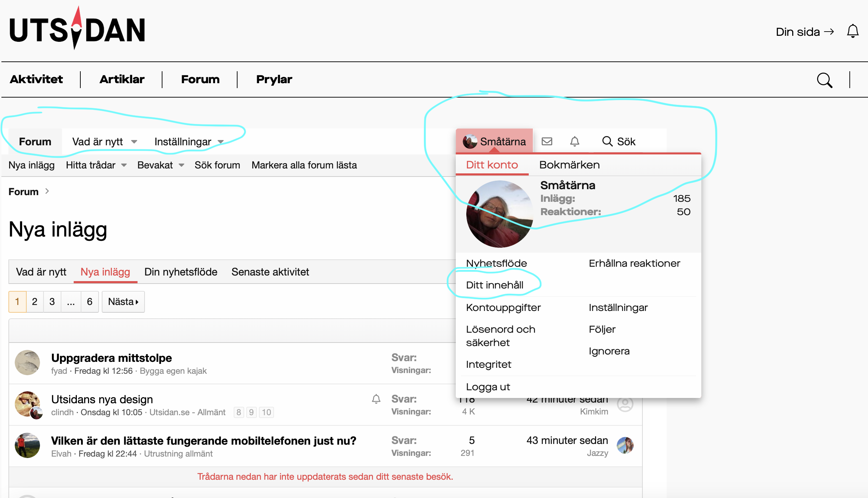Click the search magnifier in main navigation
This screenshot has height=498, width=868.
click(x=824, y=80)
